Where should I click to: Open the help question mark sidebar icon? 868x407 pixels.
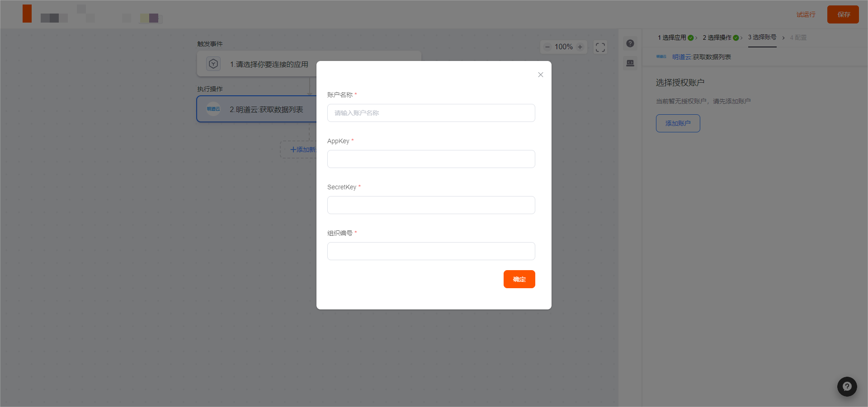(630, 43)
